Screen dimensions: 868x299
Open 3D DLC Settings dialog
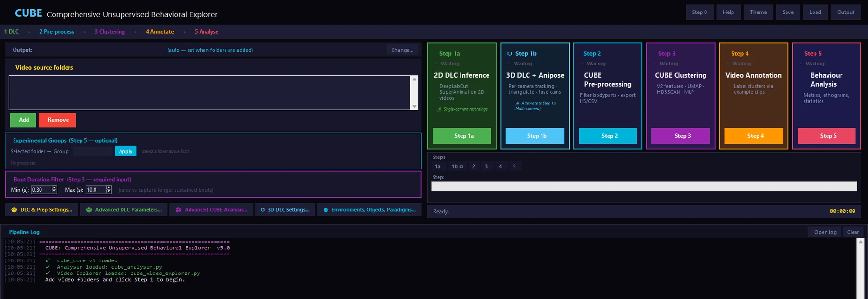tap(285, 210)
